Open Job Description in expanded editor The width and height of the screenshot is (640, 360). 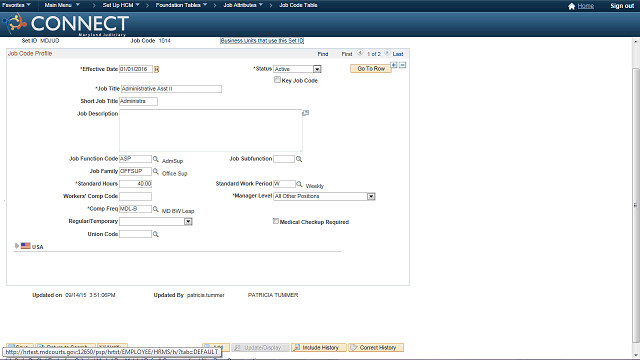point(306,113)
